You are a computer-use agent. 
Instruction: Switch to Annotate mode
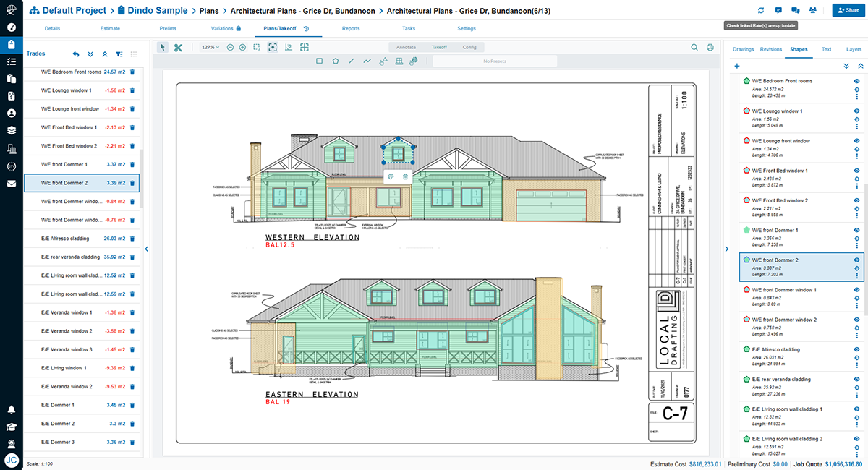(406, 47)
